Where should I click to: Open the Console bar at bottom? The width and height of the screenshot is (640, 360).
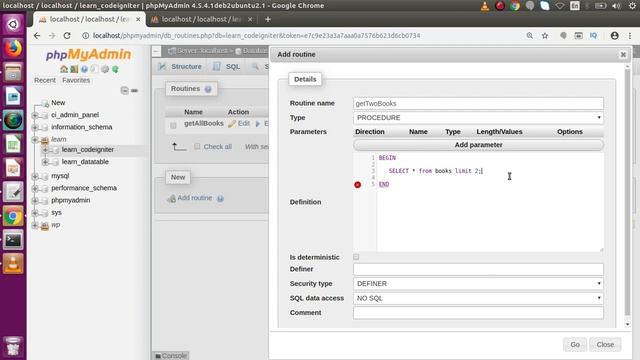[x=171, y=356]
